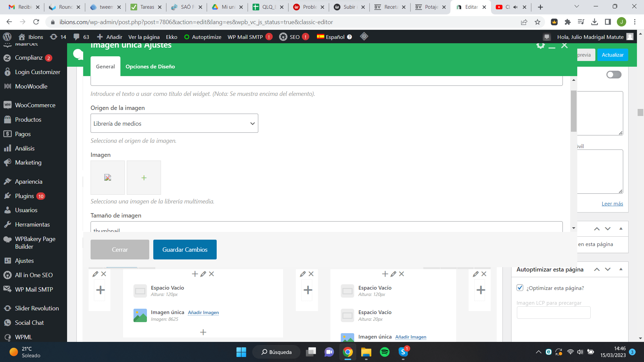
Task: Add element below Imagen única 8625
Action: [203, 332]
